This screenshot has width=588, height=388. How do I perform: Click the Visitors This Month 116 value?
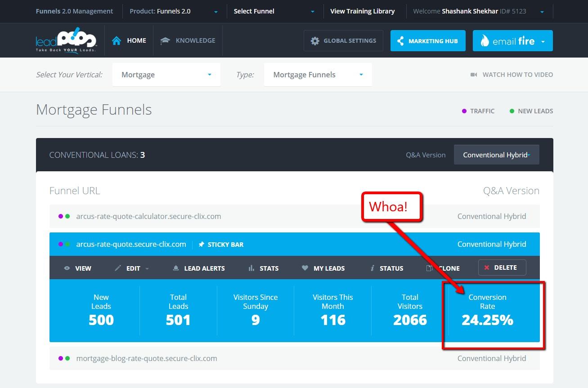pyautogui.click(x=333, y=320)
